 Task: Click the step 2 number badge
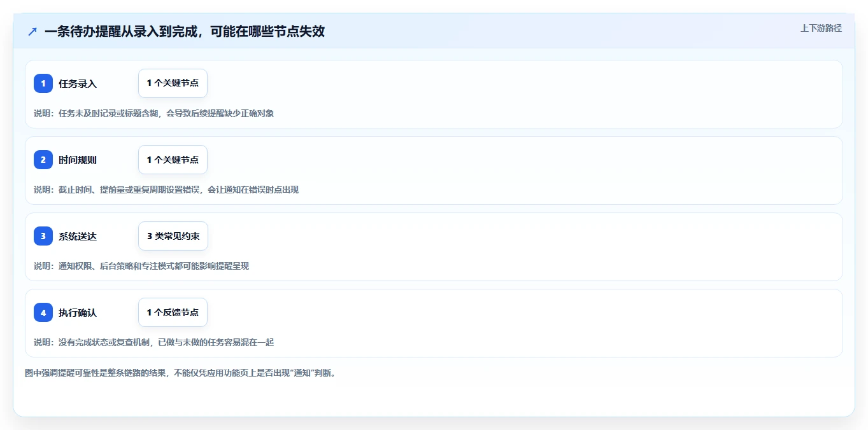[x=43, y=160]
